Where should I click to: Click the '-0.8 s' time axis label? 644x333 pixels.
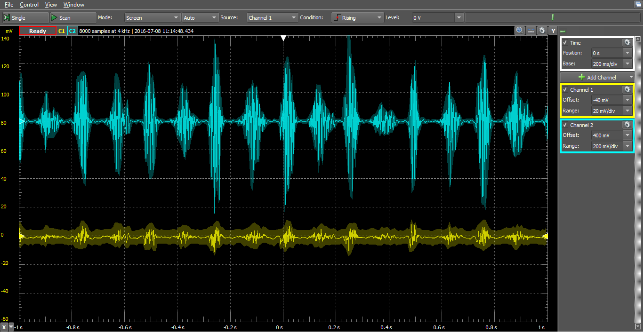point(72,327)
